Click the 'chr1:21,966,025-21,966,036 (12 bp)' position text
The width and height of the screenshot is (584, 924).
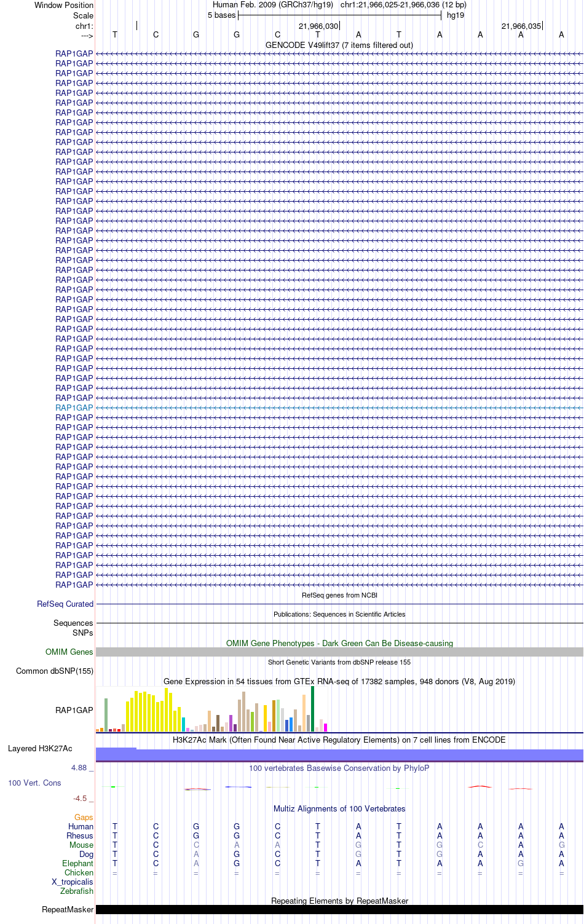[x=403, y=5]
